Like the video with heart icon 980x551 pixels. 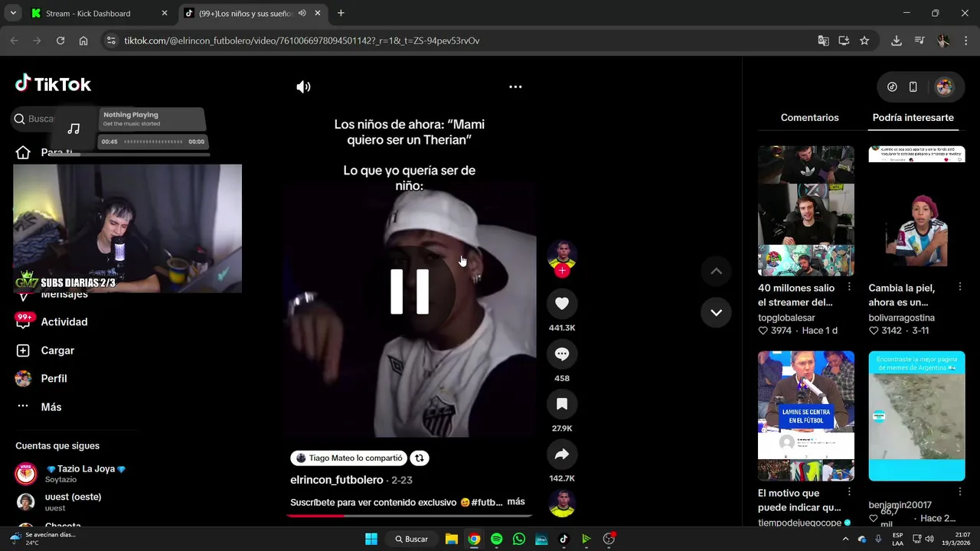[562, 303]
